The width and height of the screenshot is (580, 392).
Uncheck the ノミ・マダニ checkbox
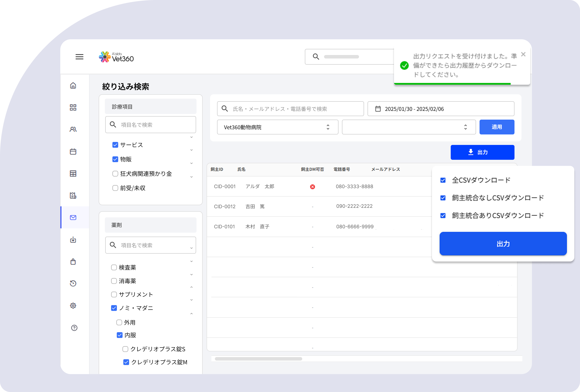click(114, 308)
